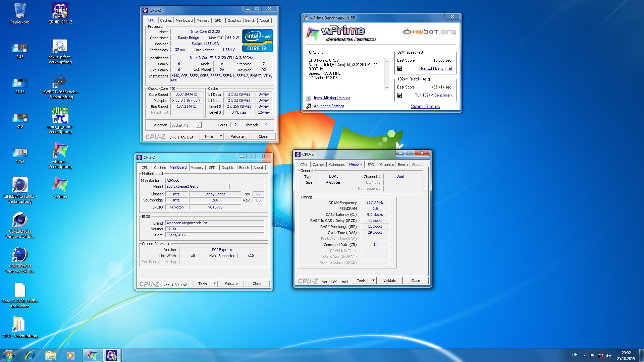
Task: Open the 312 screenshot file icon
Action: coord(20,121)
